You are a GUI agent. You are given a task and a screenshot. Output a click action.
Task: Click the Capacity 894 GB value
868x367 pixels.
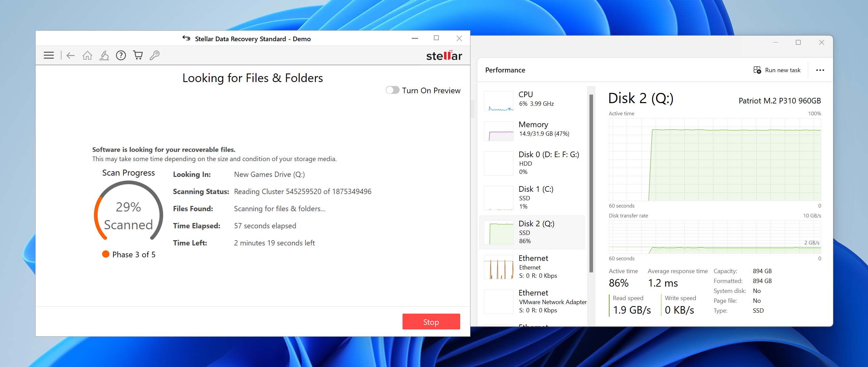(x=762, y=271)
